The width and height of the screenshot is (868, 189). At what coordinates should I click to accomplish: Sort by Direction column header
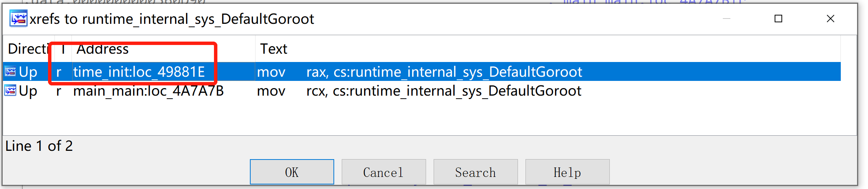click(x=29, y=49)
